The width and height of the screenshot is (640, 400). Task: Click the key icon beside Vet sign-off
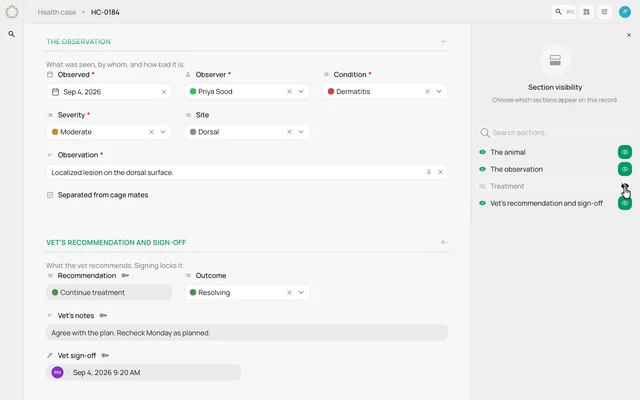point(105,356)
